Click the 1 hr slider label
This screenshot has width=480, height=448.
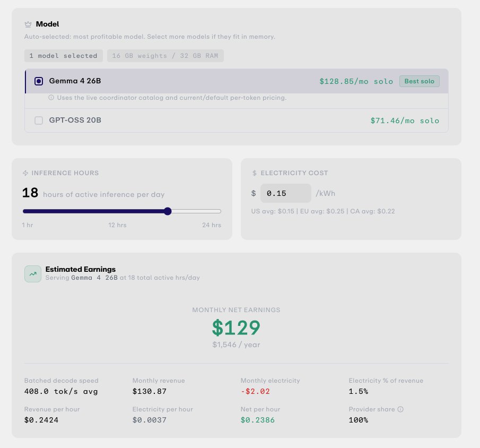27,225
